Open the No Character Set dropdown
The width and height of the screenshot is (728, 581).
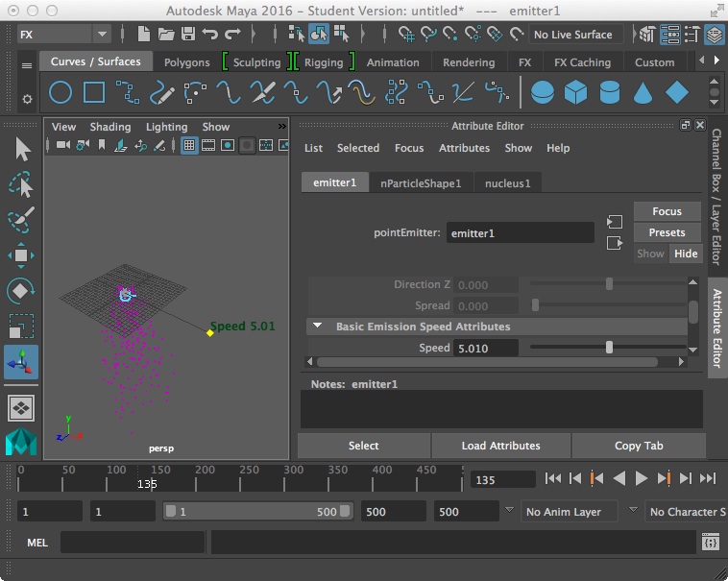tap(633, 510)
